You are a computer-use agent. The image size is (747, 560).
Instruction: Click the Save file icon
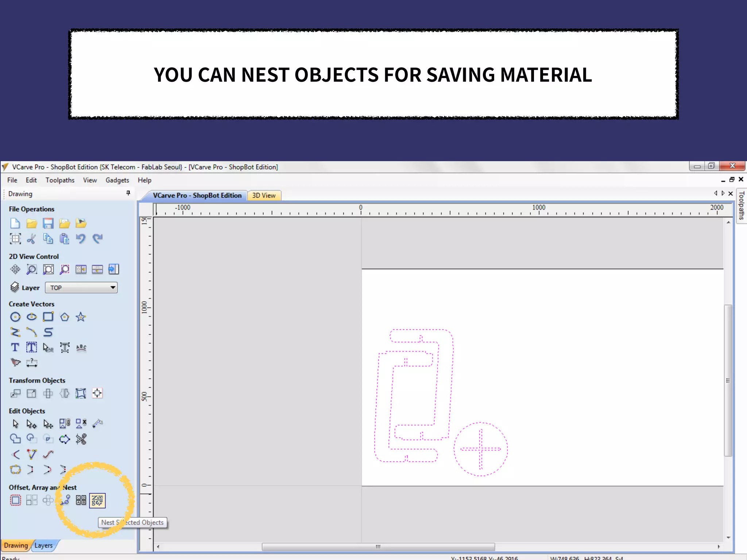pyautogui.click(x=48, y=223)
